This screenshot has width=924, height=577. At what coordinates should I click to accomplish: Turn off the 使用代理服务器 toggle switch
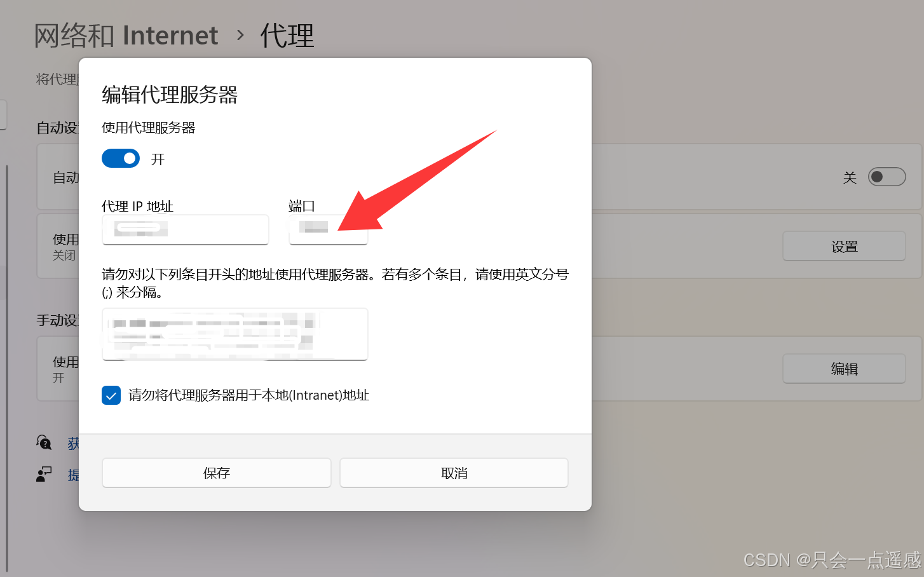point(121,158)
